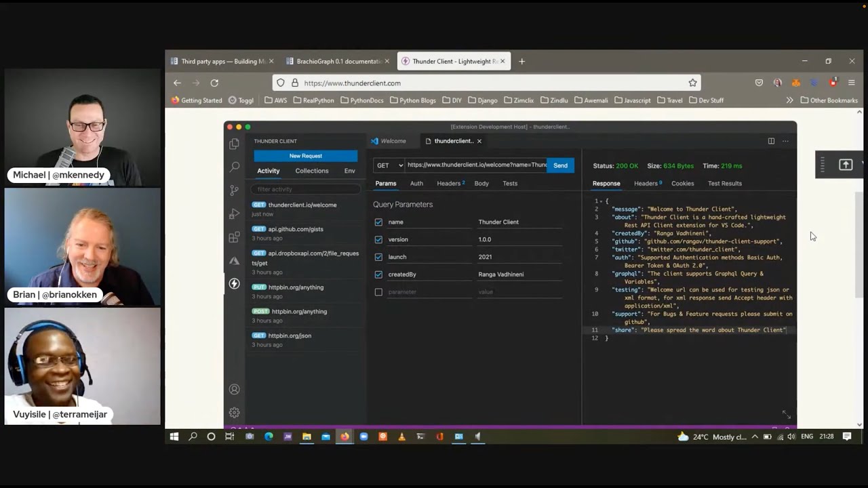This screenshot has width=868, height=488.
Task: Bookmark this page with the star icon
Action: tap(692, 83)
